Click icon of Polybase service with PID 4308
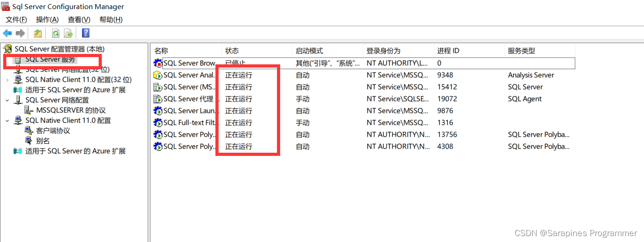The image size is (644, 242). tap(158, 146)
